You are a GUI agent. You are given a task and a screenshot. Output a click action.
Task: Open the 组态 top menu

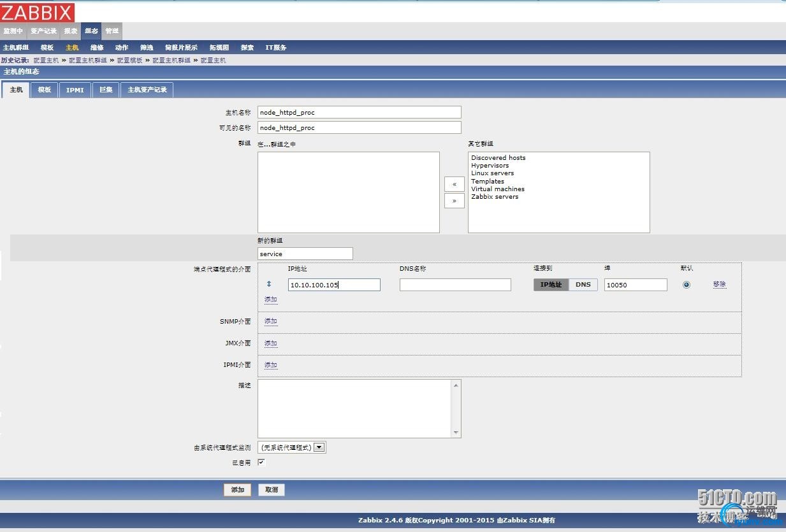(x=91, y=31)
